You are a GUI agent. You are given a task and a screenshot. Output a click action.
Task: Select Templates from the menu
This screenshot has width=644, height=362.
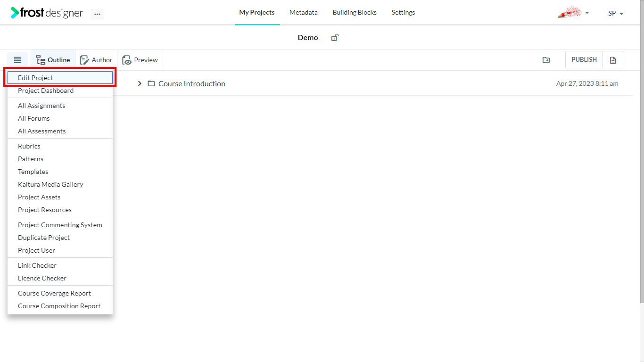click(60, 172)
